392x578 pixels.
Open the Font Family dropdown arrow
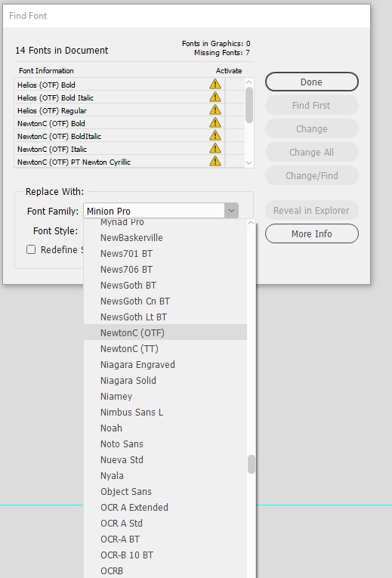(231, 211)
